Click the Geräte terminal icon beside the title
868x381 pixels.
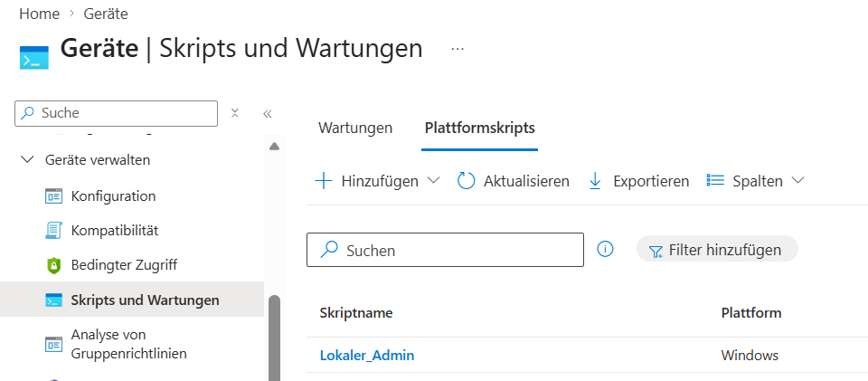pos(34,58)
